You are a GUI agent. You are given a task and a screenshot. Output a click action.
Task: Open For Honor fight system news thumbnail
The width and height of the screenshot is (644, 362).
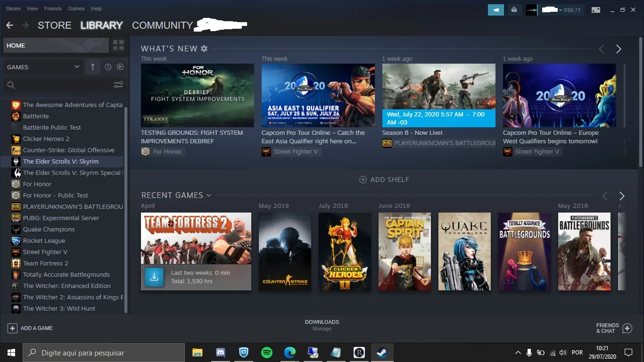click(x=198, y=95)
